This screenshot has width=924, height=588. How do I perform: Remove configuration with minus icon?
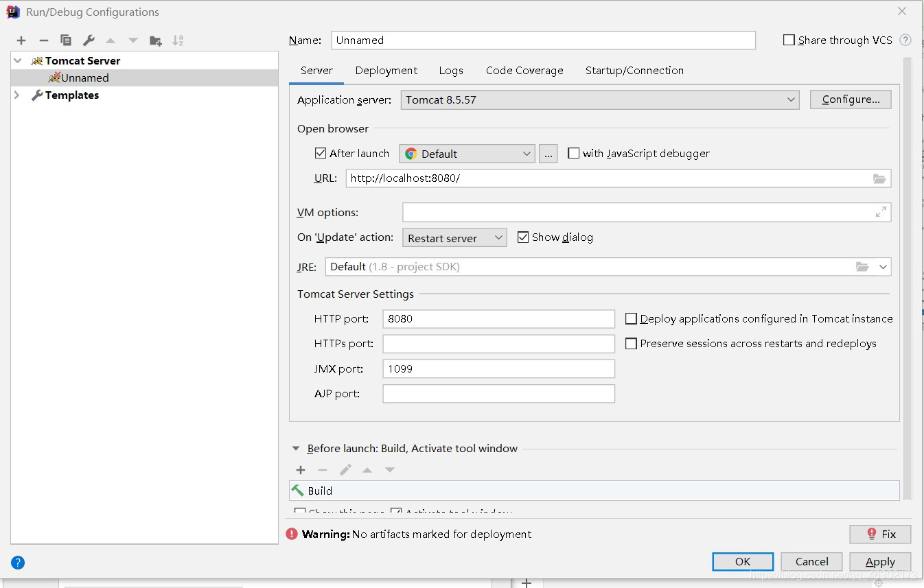point(43,40)
